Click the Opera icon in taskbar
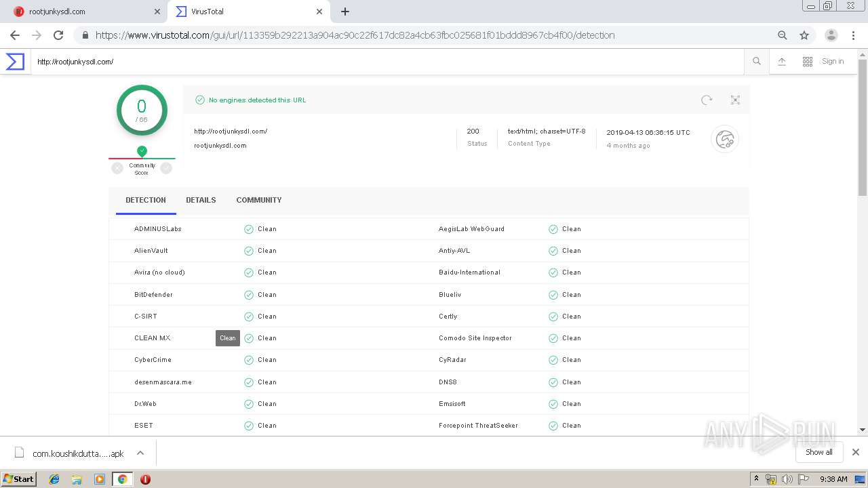The height and width of the screenshot is (488, 868). [145, 479]
